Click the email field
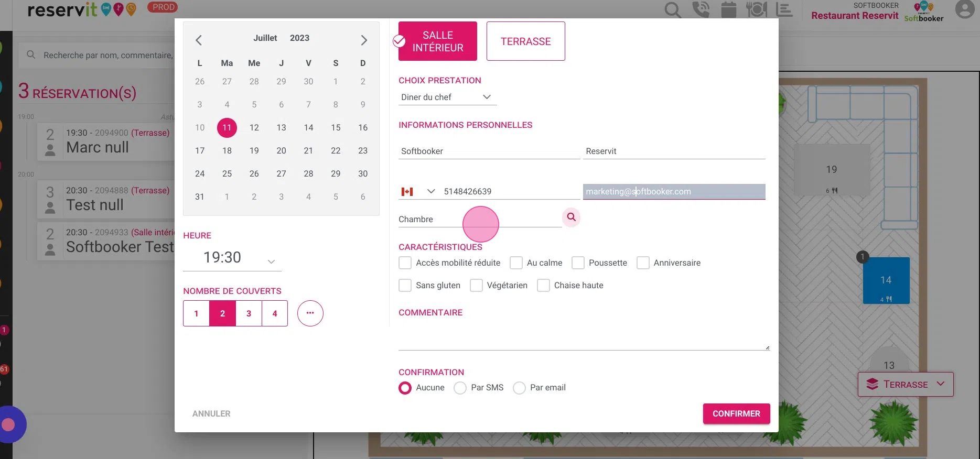980x459 pixels. pyautogui.click(x=674, y=192)
